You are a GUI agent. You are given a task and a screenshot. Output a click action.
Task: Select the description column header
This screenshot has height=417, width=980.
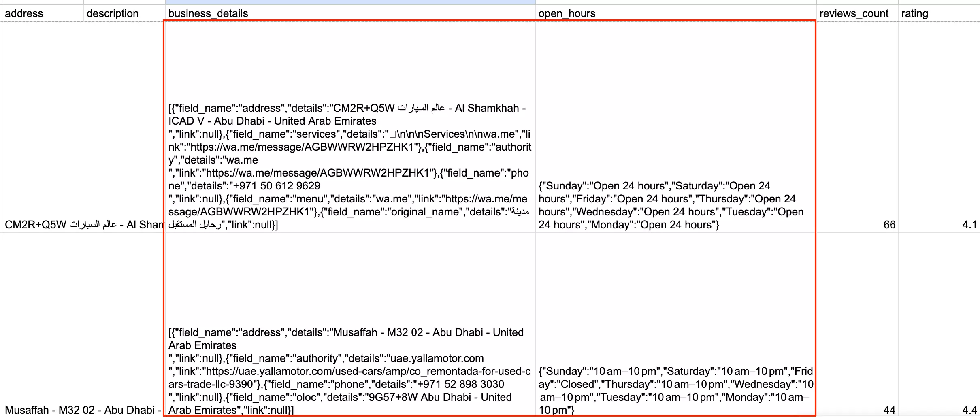pyautogui.click(x=124, y=13)
